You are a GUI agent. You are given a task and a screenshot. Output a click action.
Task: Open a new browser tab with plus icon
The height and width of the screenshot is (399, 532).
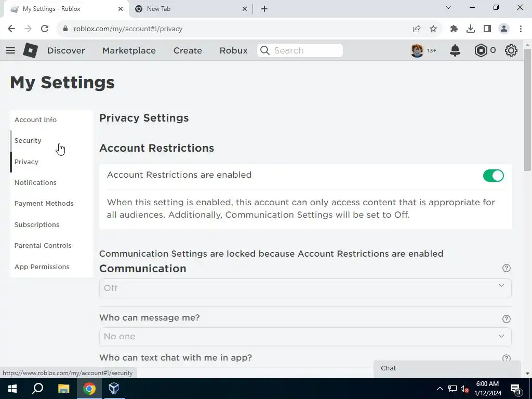pyautogui.click(x=264, y=9)
